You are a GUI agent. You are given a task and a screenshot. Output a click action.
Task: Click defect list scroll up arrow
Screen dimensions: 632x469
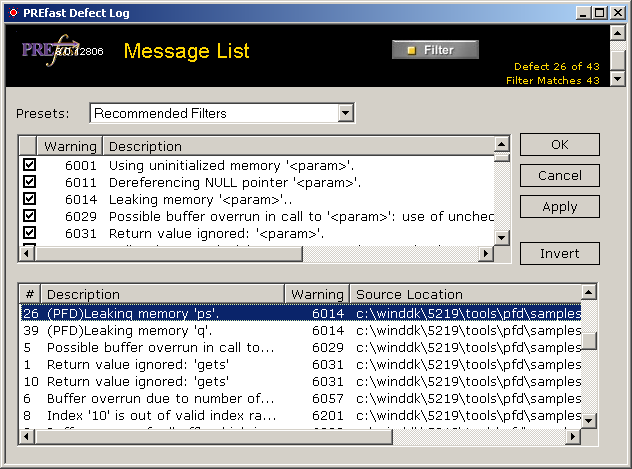[588, 292]
